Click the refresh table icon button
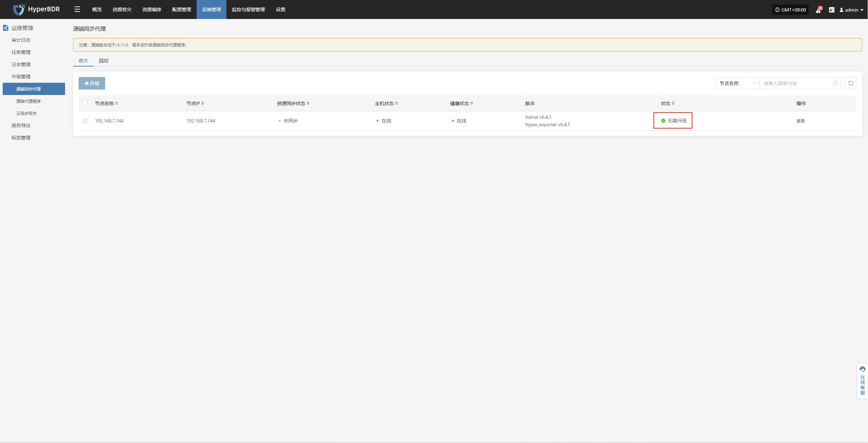Image resolution: width=868 pixels, height=443 pixels. click(851, 83)
